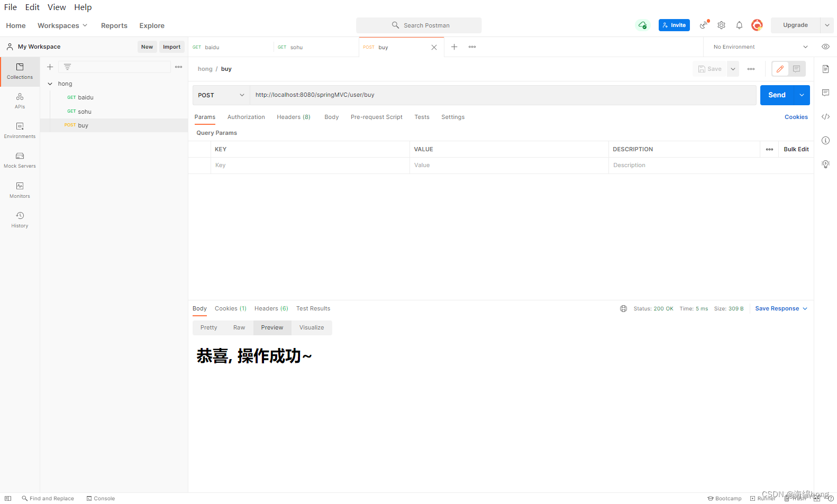Open the user avatar menu
This screenshot has width=837, height=504.
pos(757,25)
